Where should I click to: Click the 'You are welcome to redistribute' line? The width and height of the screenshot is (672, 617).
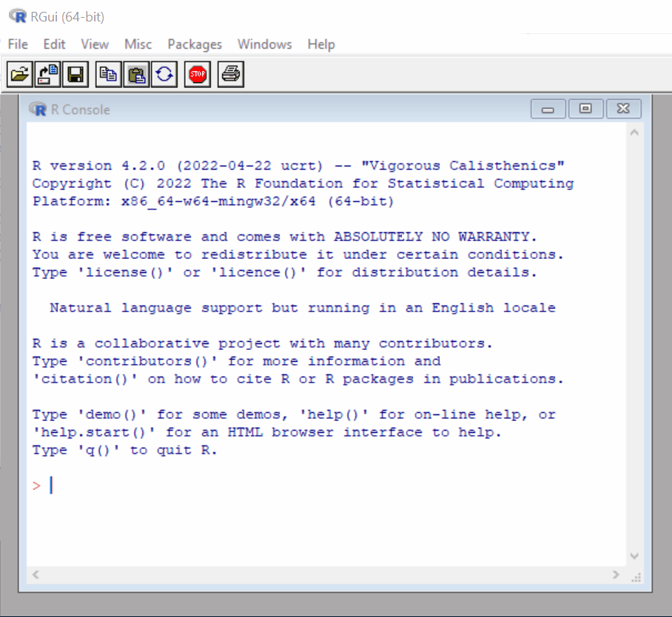pyautogui.click(x=298, y=254)
